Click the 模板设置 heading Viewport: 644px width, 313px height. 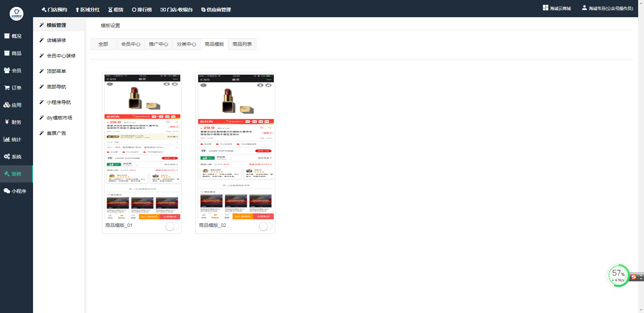(x=110, y=25)
